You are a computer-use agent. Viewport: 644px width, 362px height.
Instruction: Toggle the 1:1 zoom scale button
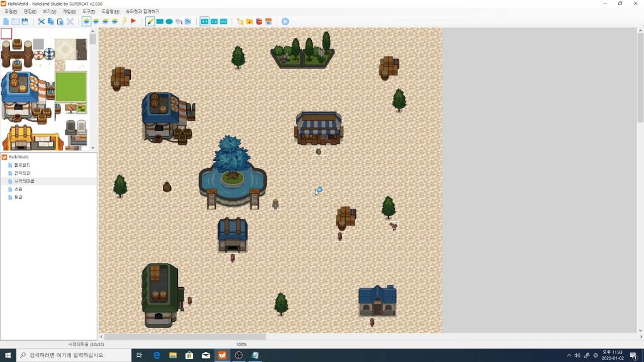[204, 21]
